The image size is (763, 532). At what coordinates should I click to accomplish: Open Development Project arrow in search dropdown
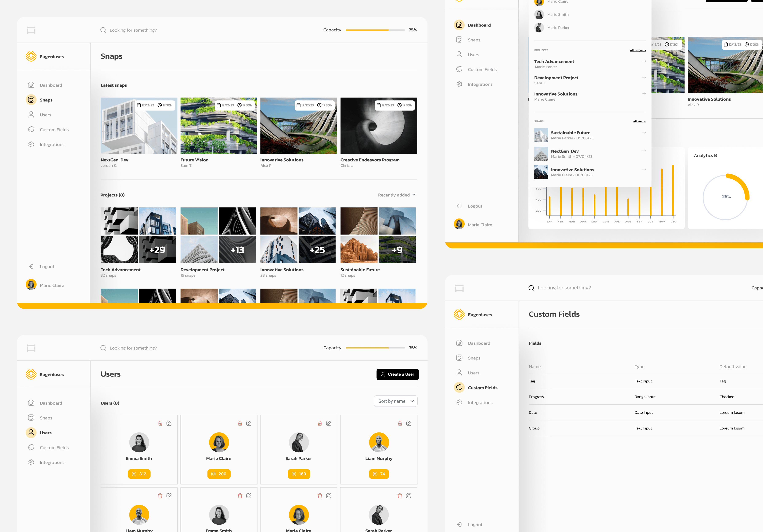pyautogui.click(x=644, y=77)
